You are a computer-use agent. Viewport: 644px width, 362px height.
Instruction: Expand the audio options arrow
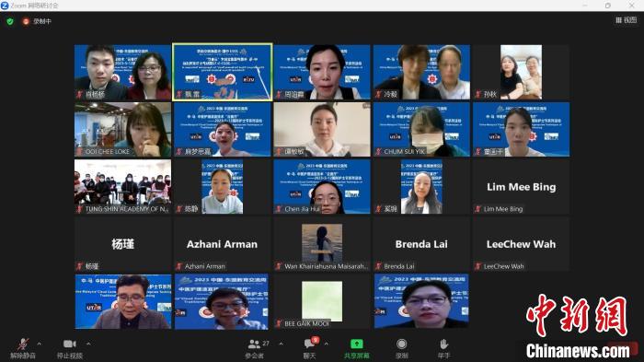[x=39, y=344]
